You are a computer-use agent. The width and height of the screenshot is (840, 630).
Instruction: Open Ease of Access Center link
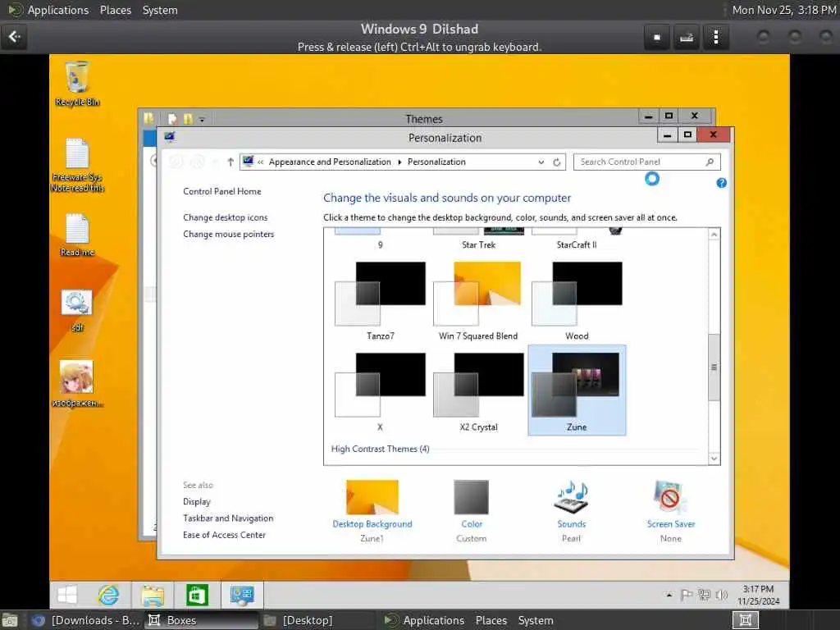pos(225,535)
